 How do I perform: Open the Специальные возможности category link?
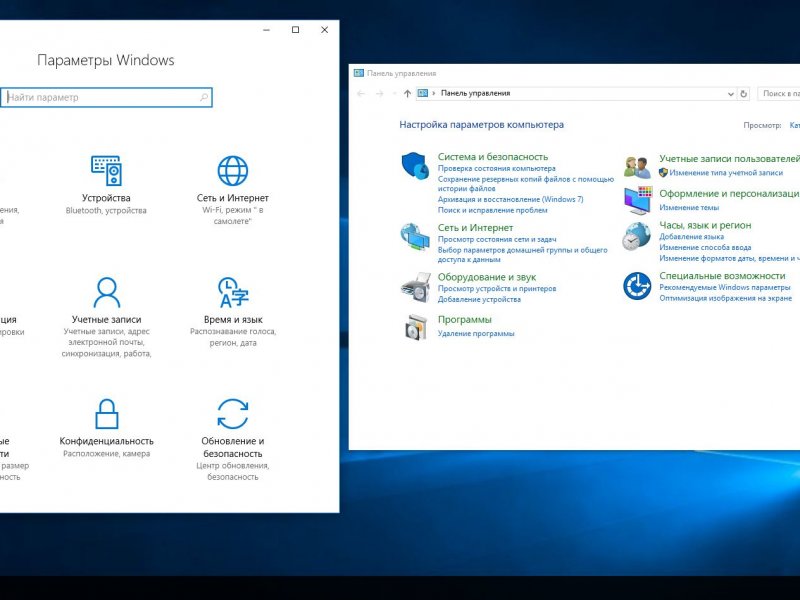(x=722, y=276)
